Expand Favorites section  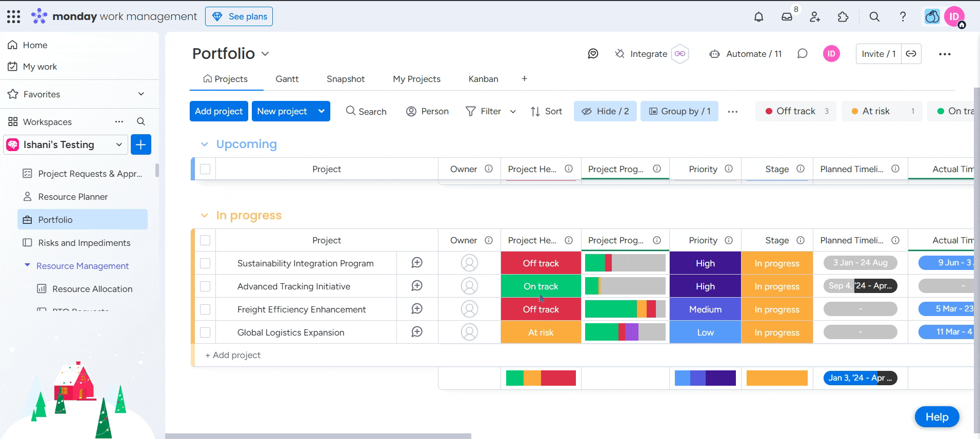(x=141, y=94)
